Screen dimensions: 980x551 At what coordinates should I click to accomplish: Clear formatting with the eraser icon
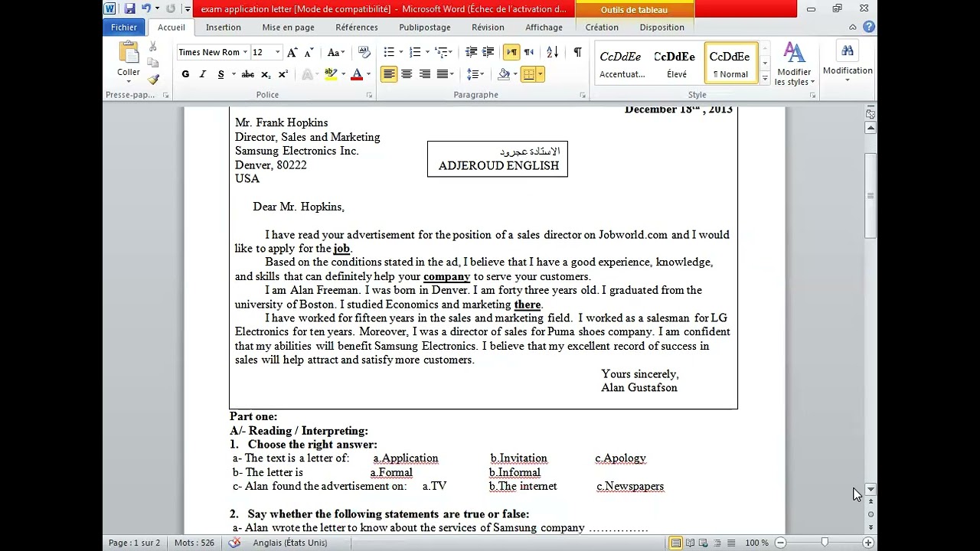click(x=364, y=52)
